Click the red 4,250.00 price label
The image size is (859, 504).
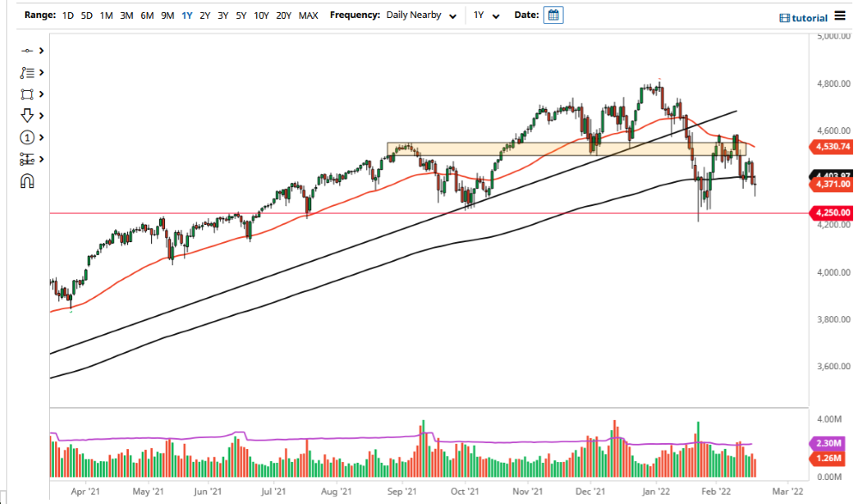coord(832,212)
